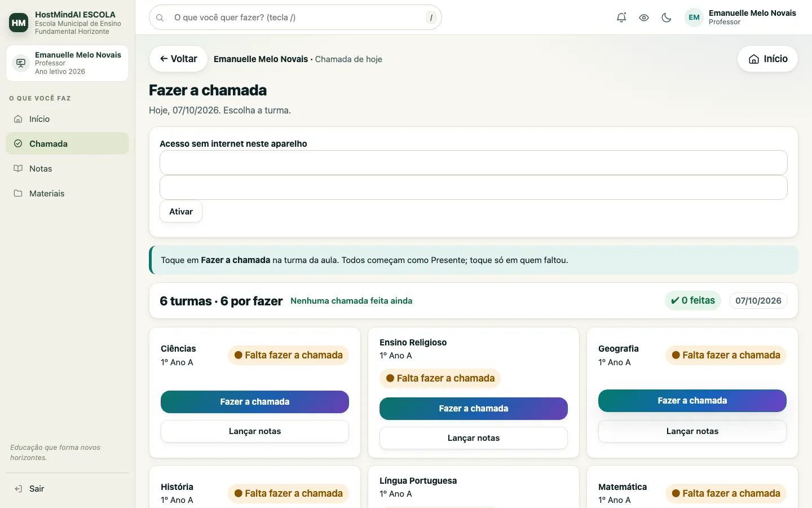Switch to dark mode with moon icon
This screenshot has height=508, width=812.
coord(667,17)
